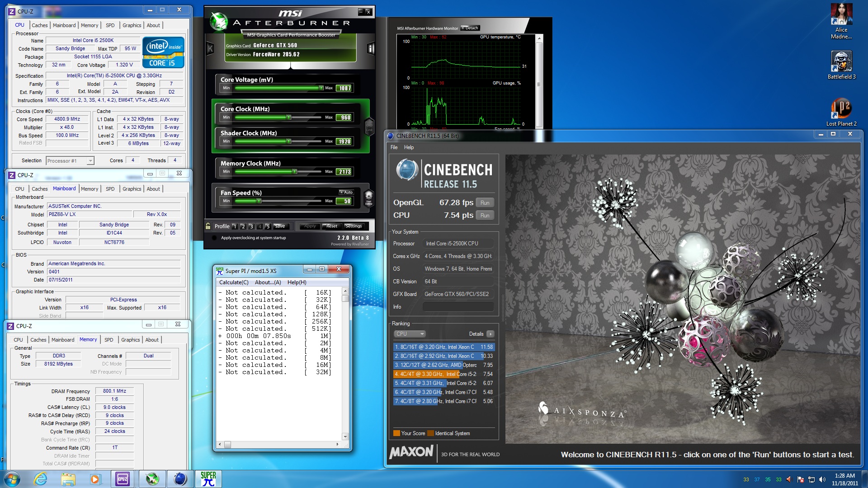
Task: Adjust the Core Voltage slider handle
Action: coord(321,88)
